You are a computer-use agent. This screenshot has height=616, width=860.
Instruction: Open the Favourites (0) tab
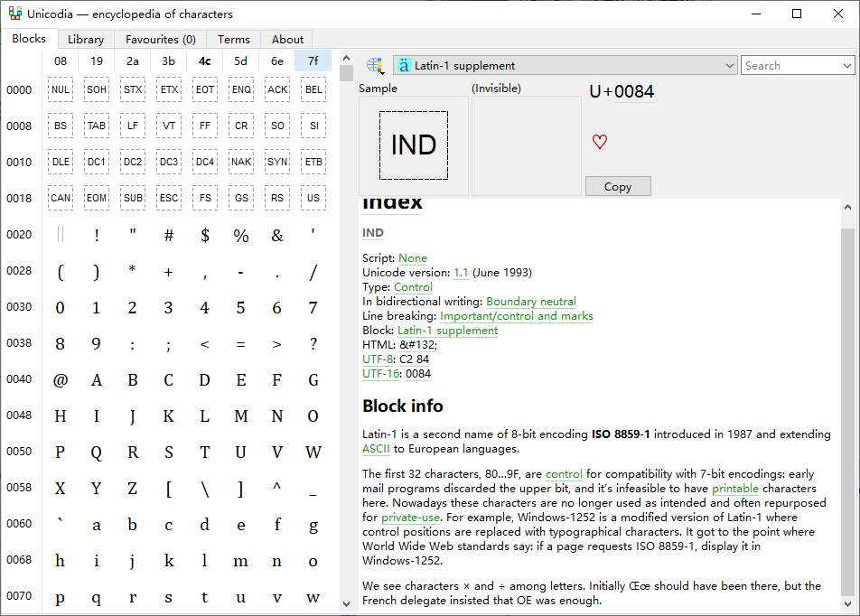160,39
